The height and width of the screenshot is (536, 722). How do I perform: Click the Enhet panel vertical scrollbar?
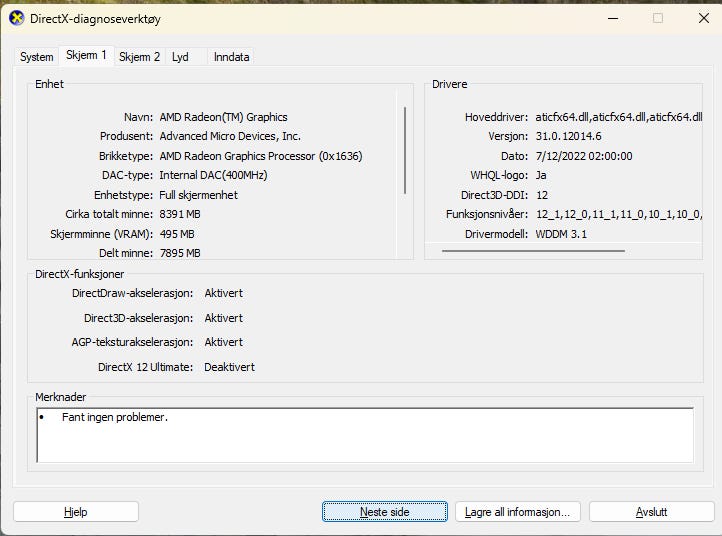(405, 150)
